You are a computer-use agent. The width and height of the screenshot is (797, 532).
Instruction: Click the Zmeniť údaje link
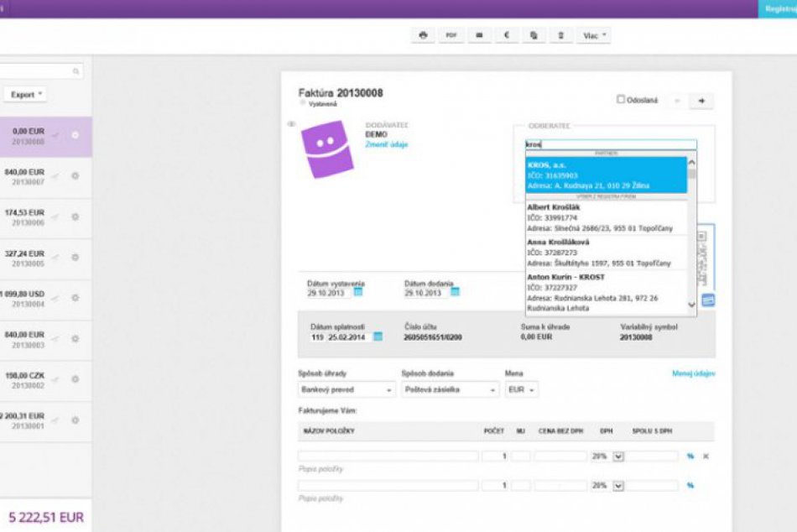[x=386, y=144]
